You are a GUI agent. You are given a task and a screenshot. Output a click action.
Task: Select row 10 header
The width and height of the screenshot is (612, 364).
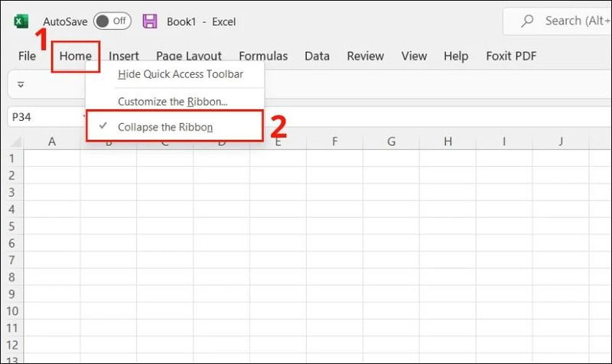tap(11, 311)
